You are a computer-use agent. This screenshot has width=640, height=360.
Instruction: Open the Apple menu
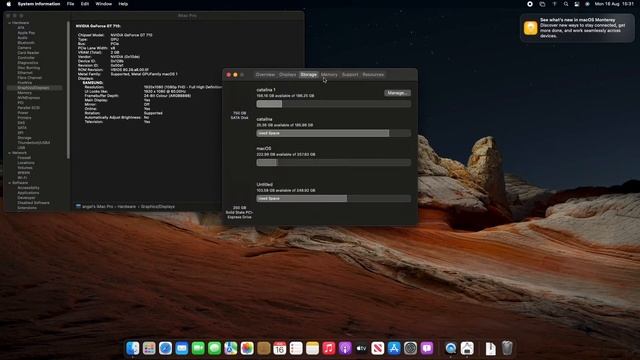click(x=9, y=4)
